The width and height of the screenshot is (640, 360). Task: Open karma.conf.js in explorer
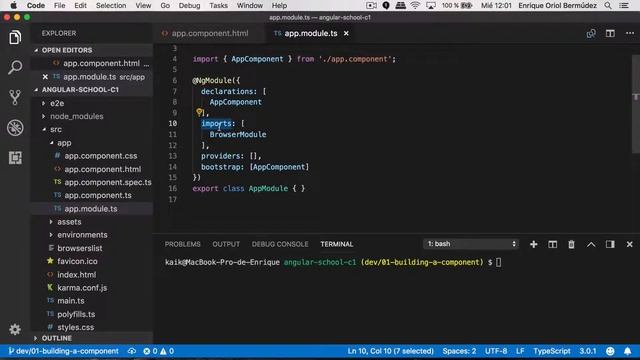pos(82,288)
